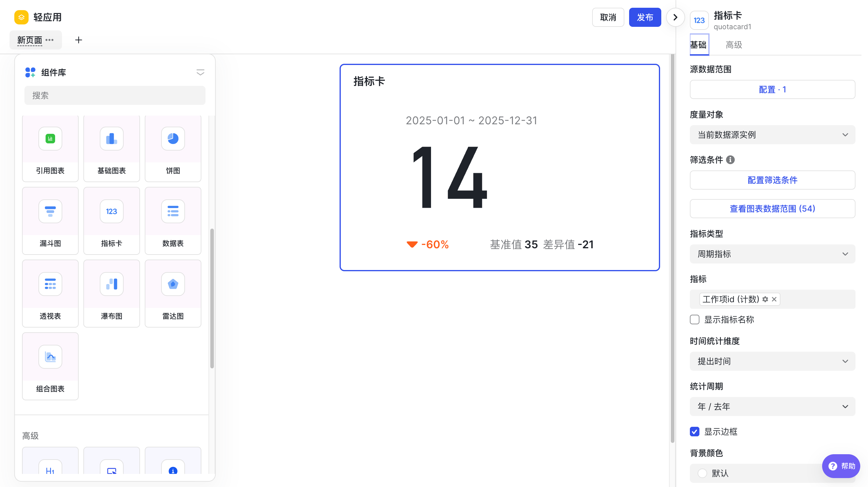Screen dimensions: 868x487
Task: Open the 指标类型 dropdown showing 周期指标
Action: [772, 254]
